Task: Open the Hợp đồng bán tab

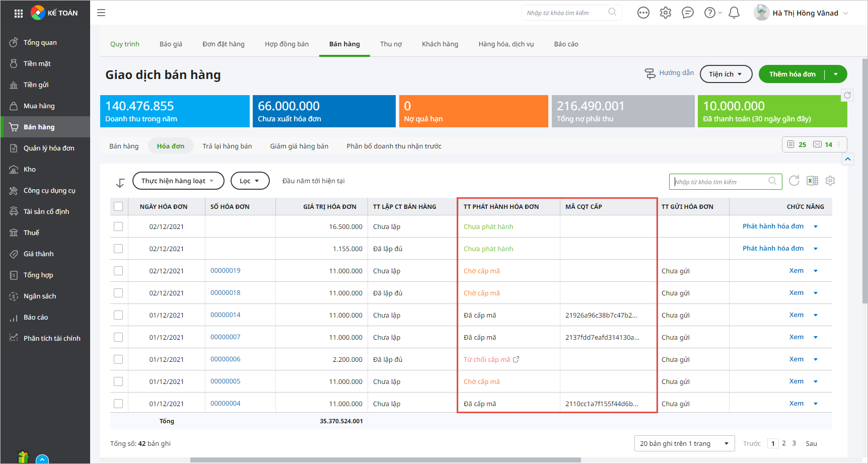Action: [286, 44]
